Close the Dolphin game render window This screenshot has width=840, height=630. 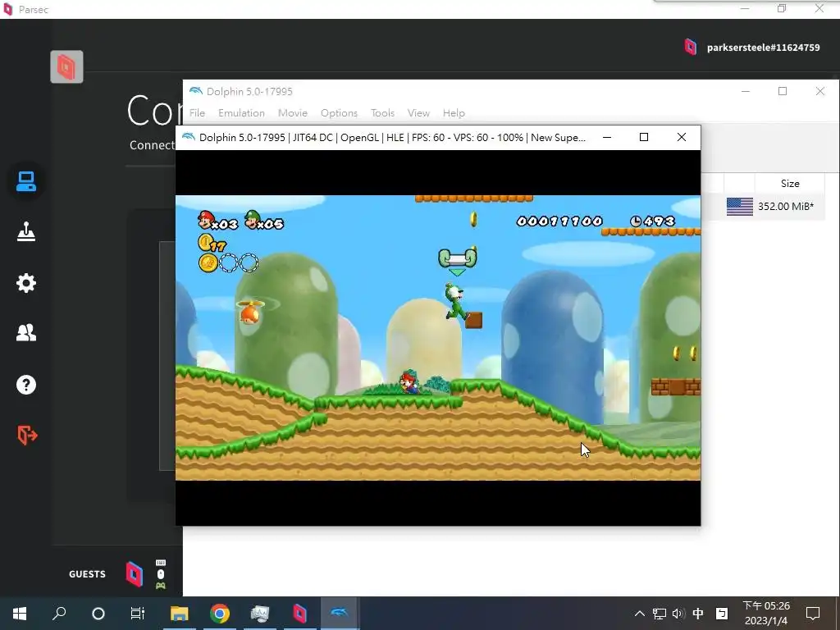(x=682, y=137)
